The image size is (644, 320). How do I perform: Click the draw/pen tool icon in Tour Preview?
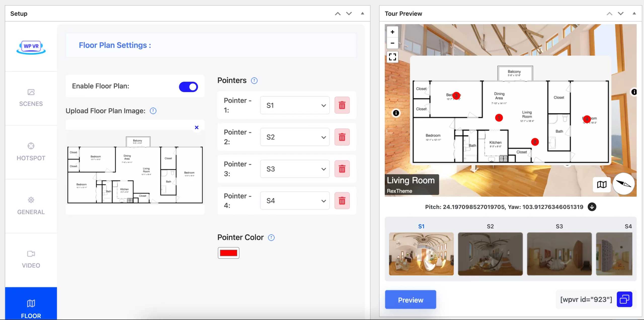click(623, 184)
